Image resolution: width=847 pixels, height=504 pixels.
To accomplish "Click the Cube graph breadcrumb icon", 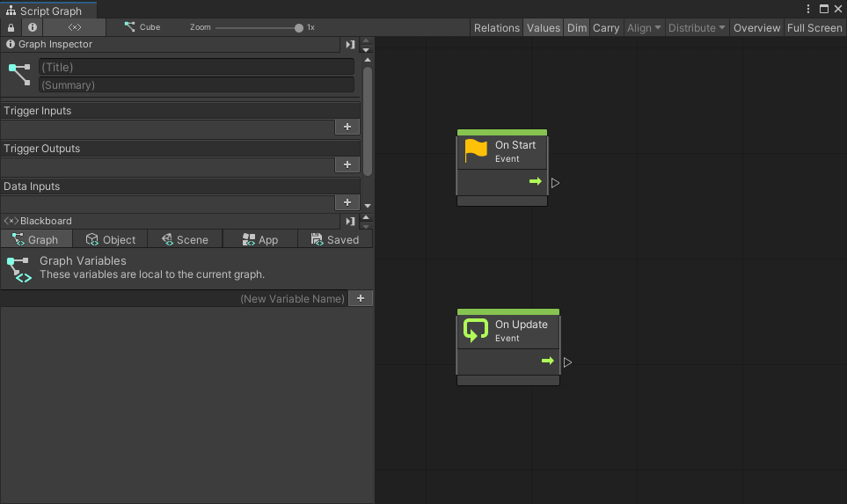I will click(x=129, y=27).
